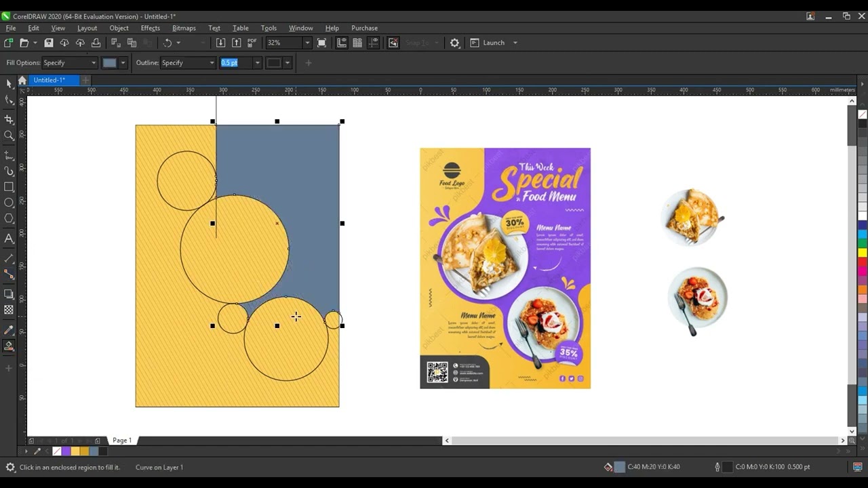Click the Export icon in the toolbar

236,43
